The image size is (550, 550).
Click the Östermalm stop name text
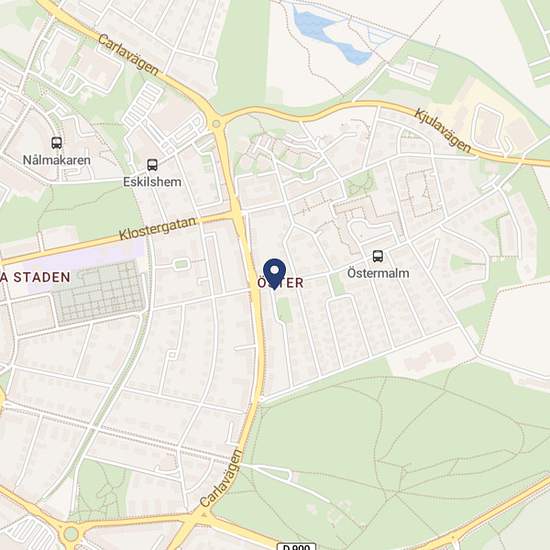coord(378,273)
